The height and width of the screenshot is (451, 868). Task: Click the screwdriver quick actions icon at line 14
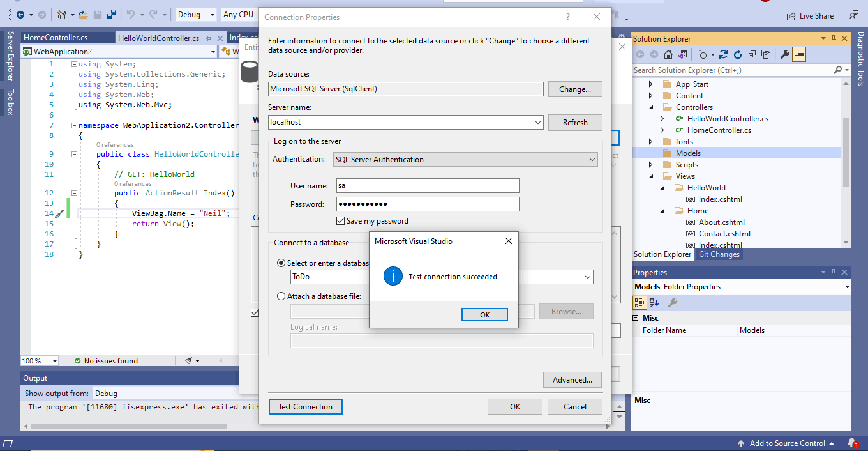tap(59, 214)
